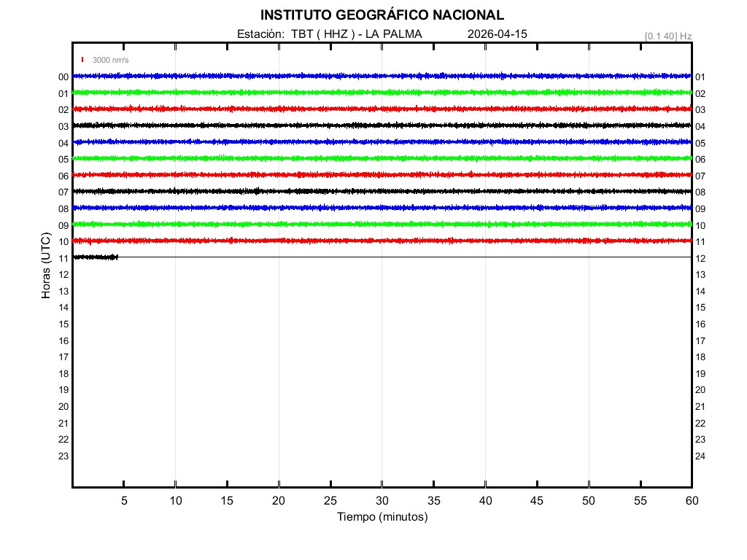
Task: Select the blue seismic trace for hour 00
Action: coord(382,76)
